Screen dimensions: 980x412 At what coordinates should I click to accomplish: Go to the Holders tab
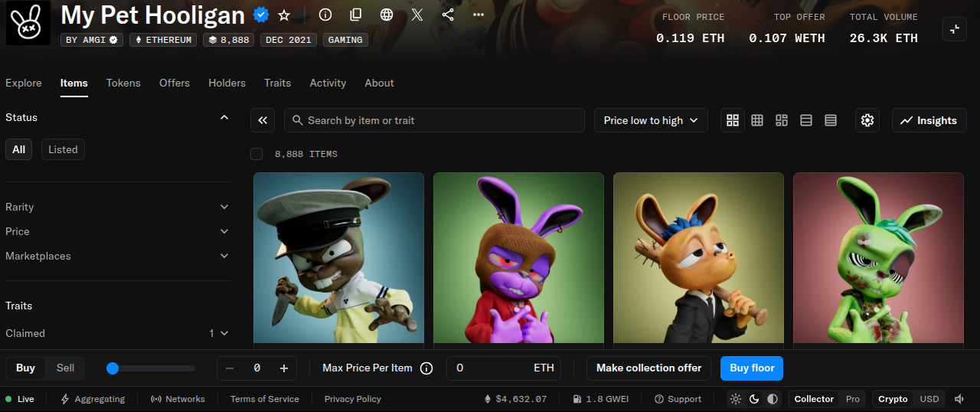(x=227, y=83)
